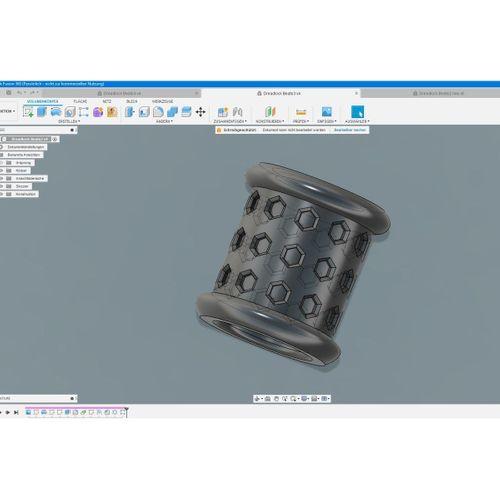Select the Press Pull tool
The width and height of the screenshot is (500, 500).
tap(130, 112)
